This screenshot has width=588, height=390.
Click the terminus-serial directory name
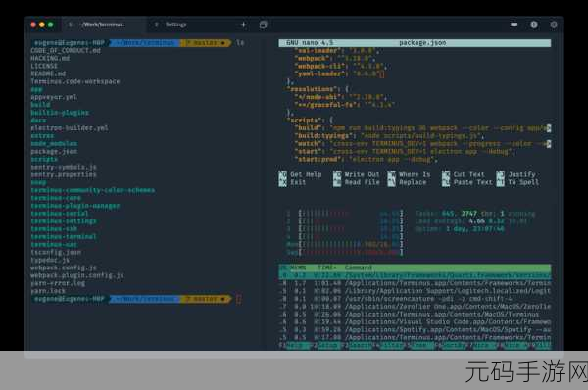60,214
